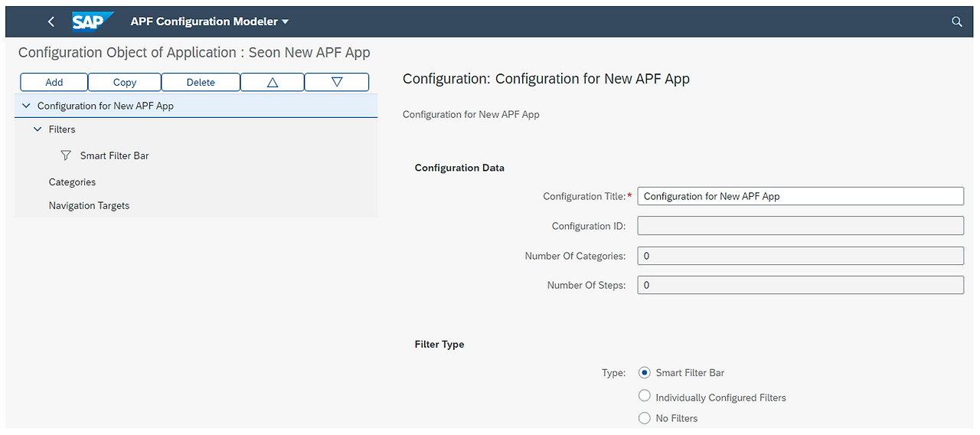
Task: Select Configuration for New APF App tree row
Action: tap(196, 106)
